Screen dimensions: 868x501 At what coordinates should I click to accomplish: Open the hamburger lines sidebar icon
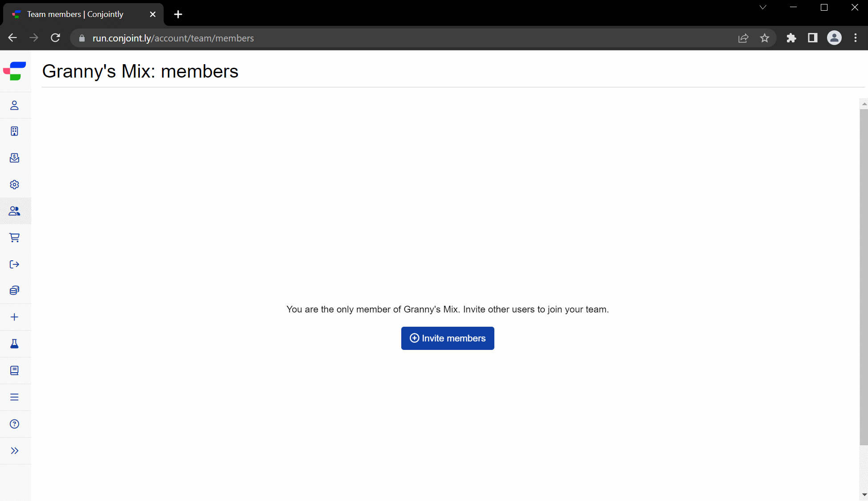click(x=14, y=397)
